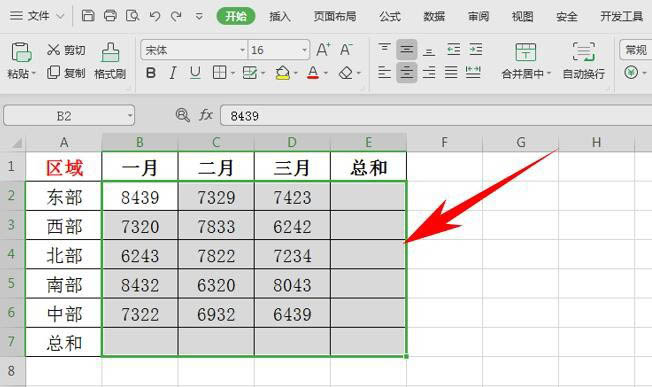Screen dimensions: 652x387
Task: Increase font size with the A+ icon
Action: pos(323,49)
